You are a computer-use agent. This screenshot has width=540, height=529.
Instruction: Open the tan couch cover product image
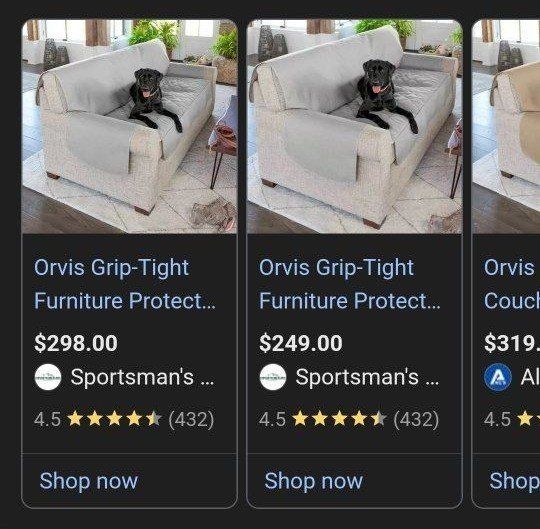coord(506,126)
